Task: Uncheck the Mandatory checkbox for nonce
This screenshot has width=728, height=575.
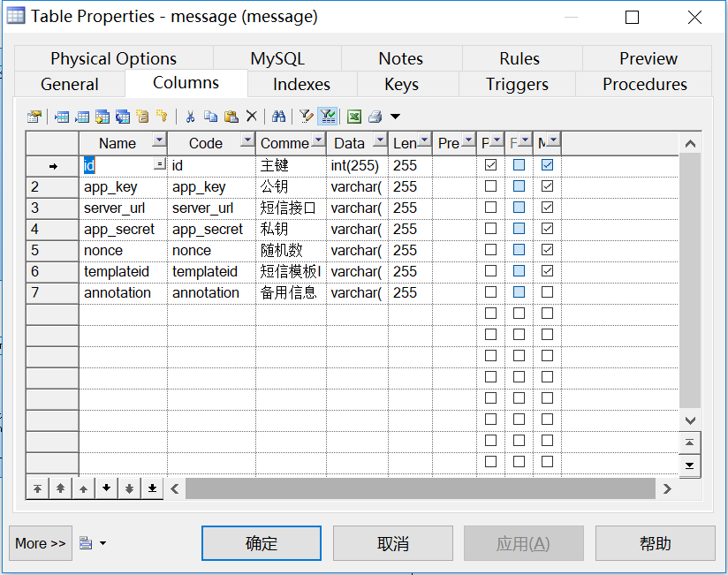Action: point(547,250)
